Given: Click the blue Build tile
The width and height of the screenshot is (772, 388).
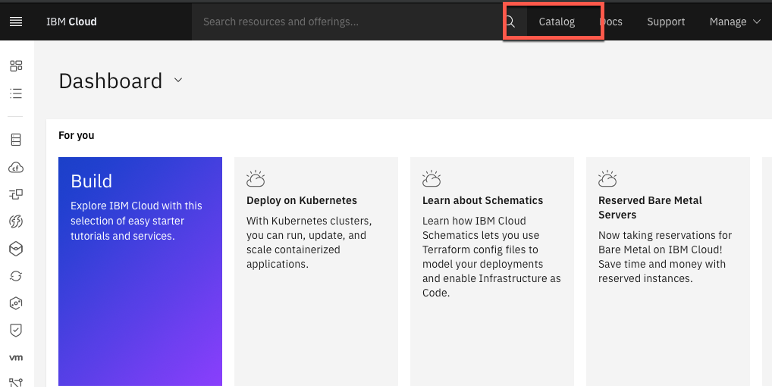Looking at the screenshot, I should 140,271.
